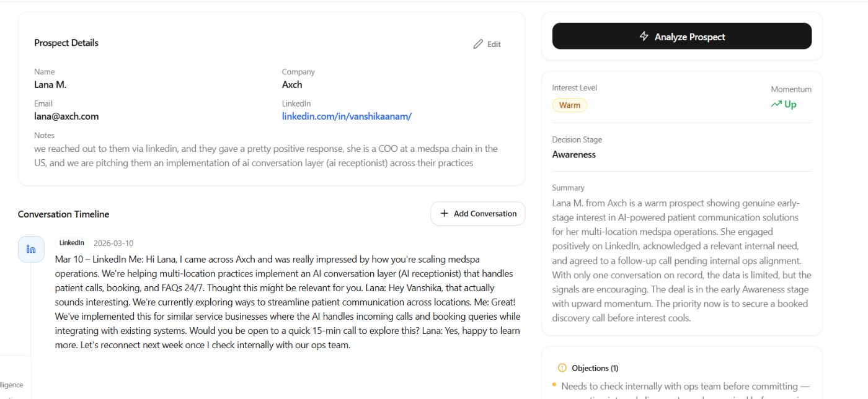Click the prospect name Lana M.
This screenshot has height=399, width=868.
pos(50,85)
